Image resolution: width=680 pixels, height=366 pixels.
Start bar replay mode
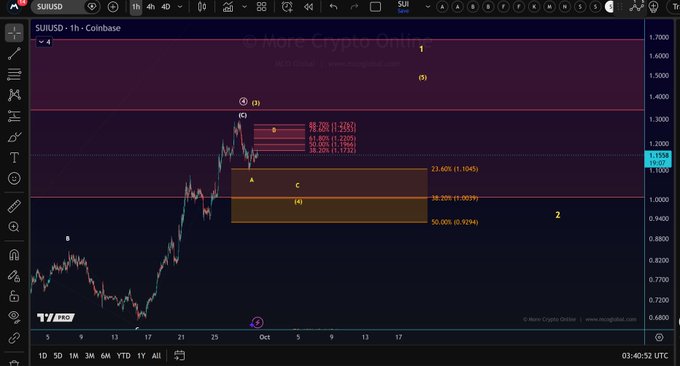[308, 7]
